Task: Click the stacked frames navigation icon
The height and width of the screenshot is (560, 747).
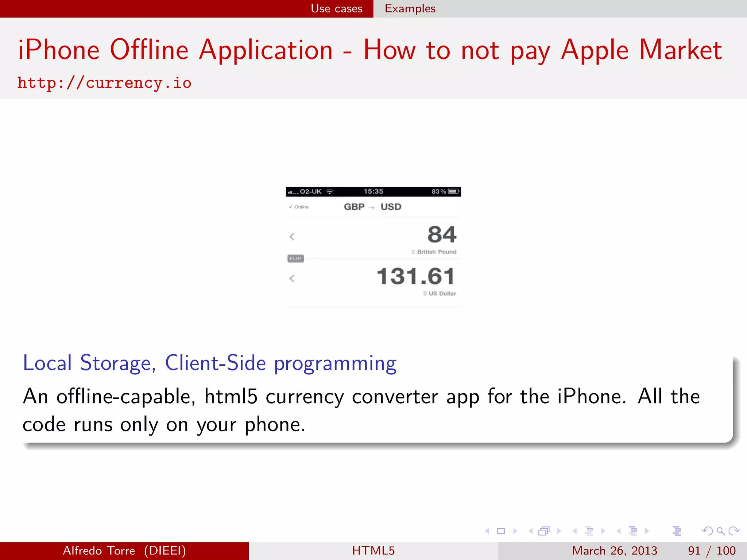Action: tap(544, 531)
